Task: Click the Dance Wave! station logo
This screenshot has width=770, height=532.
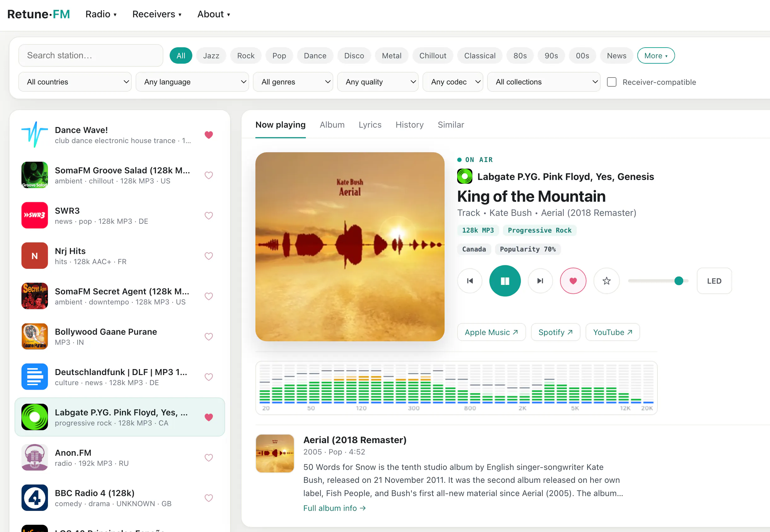Action: click(35, 135)
